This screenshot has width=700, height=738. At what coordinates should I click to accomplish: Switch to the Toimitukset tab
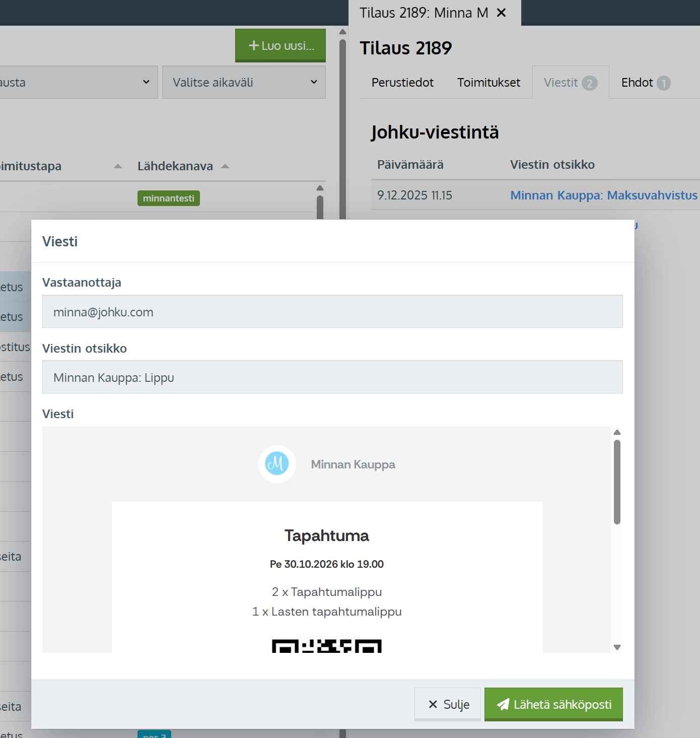point(488,83)
